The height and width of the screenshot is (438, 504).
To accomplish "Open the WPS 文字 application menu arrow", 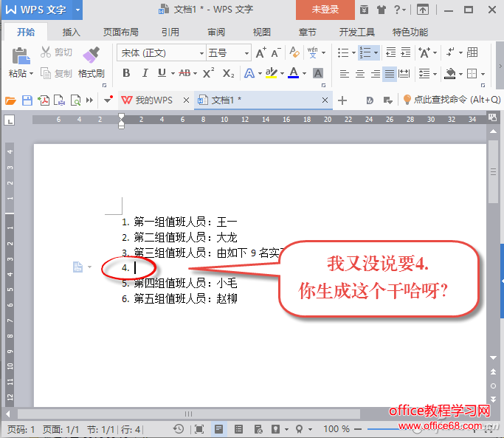I will [77, 10].
